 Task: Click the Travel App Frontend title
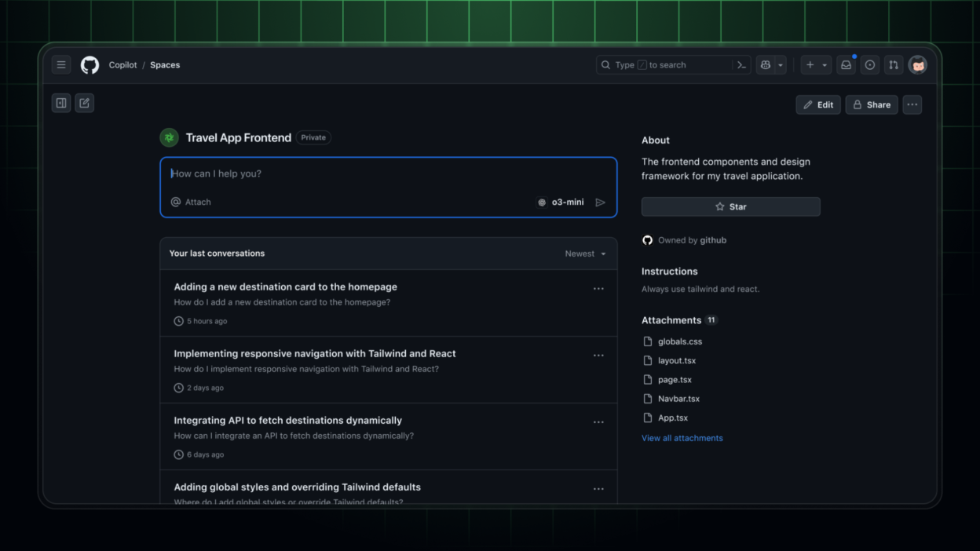tap(239, 138)
